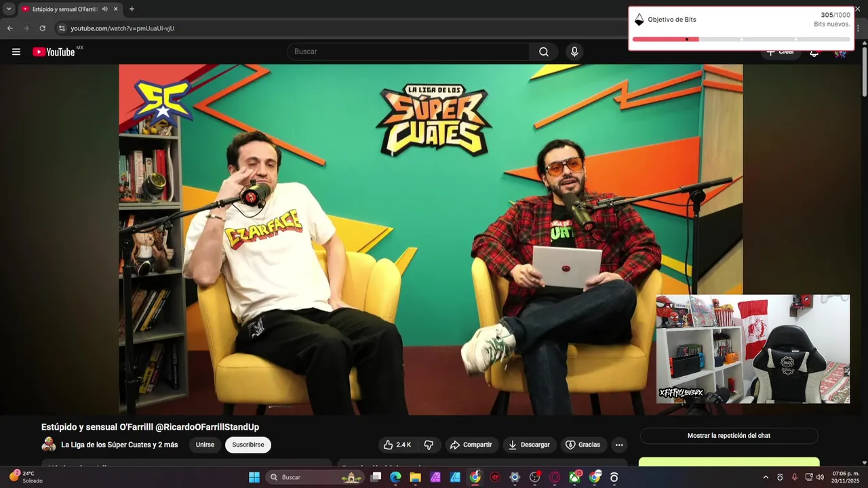Click the @RicardoOFarrillStandUp mention in title
868x488 pixels.
click(x=207, y=427)
